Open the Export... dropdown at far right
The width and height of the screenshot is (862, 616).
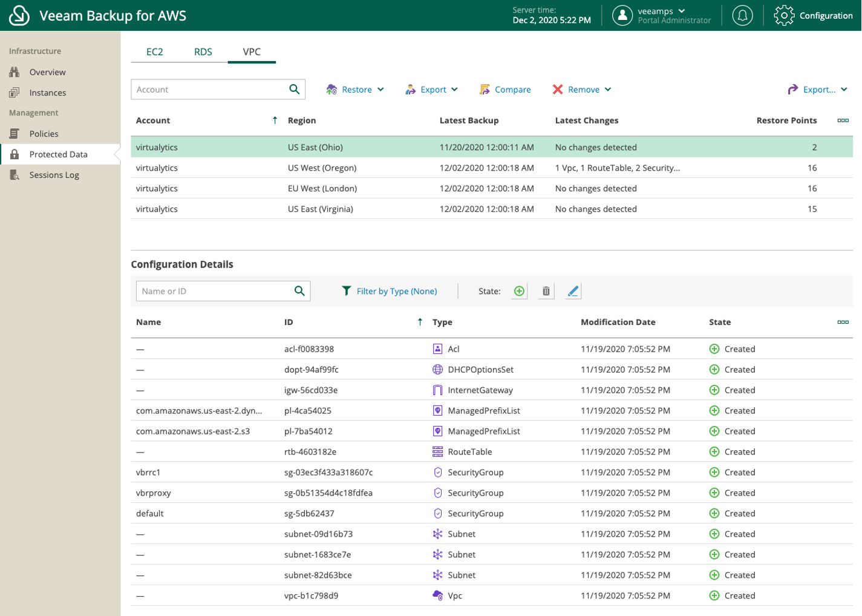[x=818, y=90]
